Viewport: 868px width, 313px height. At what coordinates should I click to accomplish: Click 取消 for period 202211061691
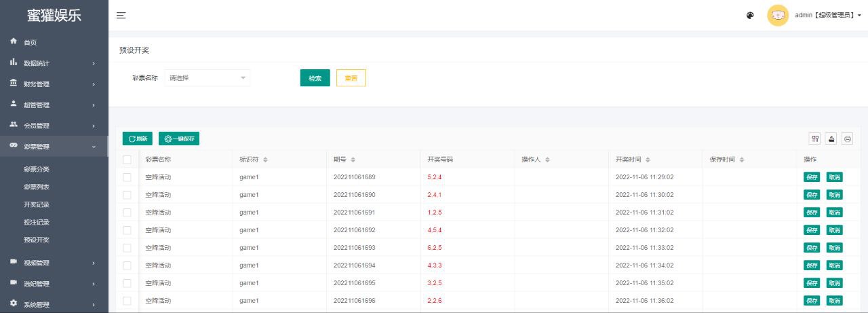[x=834, y=213]
